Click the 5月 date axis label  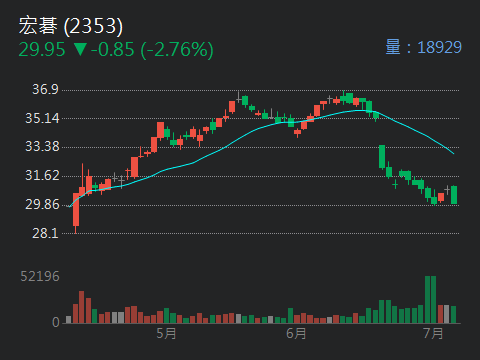[x=166, y=333]
